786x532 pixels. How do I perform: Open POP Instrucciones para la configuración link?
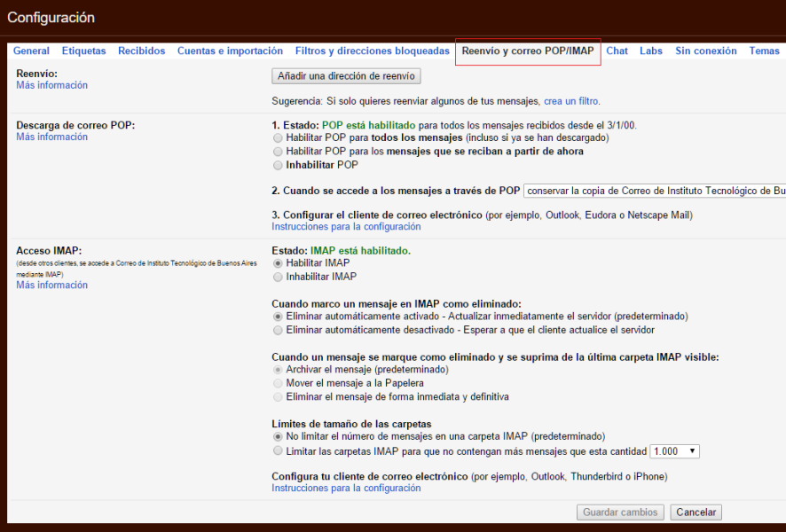346,227
